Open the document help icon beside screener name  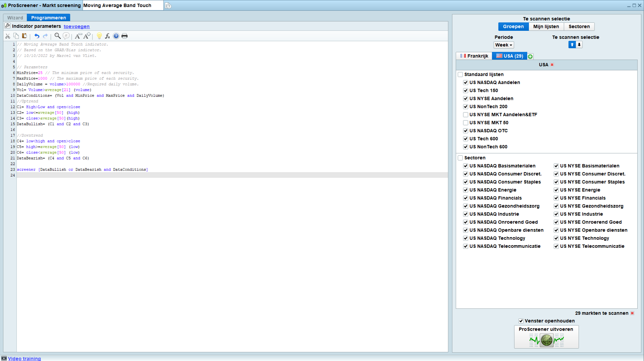[168, 6]
